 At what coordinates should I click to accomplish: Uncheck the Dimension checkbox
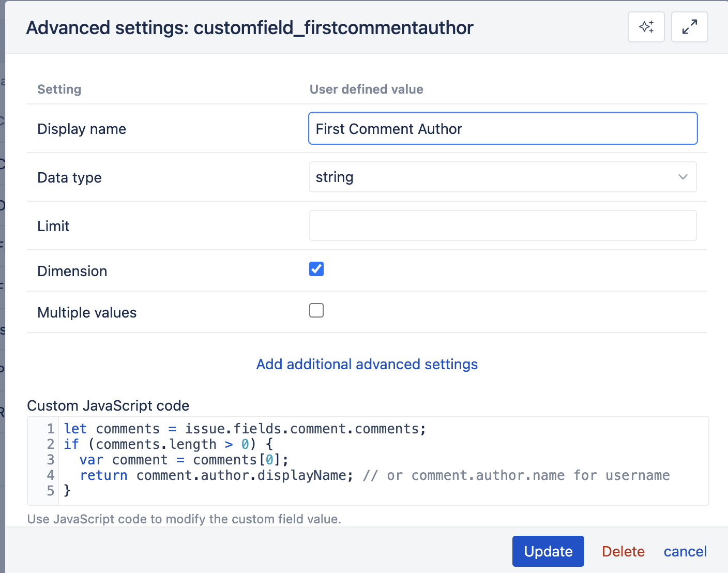[x=316, y=269]
